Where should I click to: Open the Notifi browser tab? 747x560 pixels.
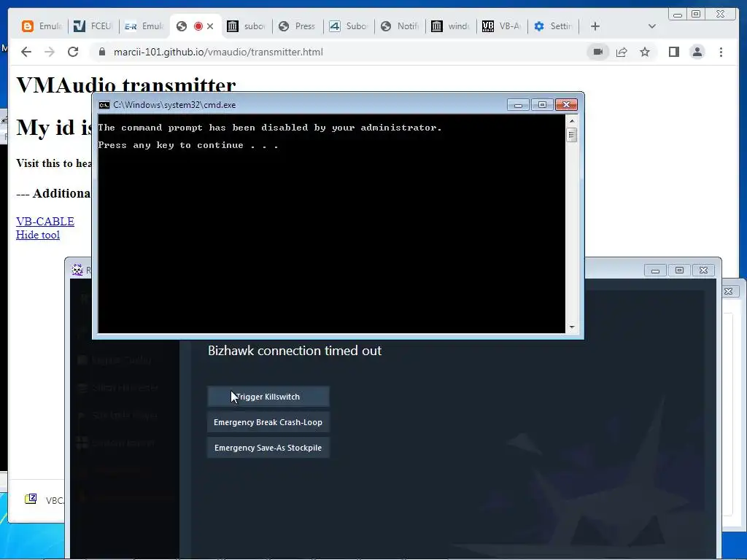[400, 26]
